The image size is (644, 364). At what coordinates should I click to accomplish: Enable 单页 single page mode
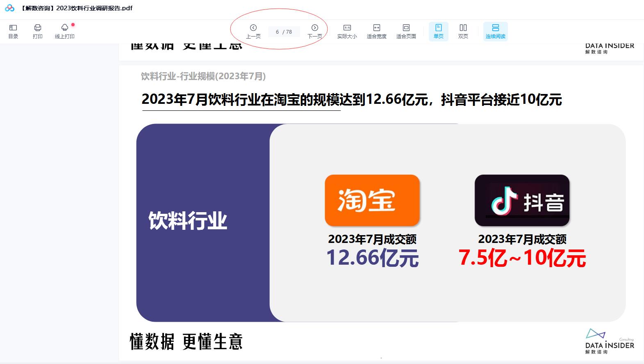[x=438, y=31]
